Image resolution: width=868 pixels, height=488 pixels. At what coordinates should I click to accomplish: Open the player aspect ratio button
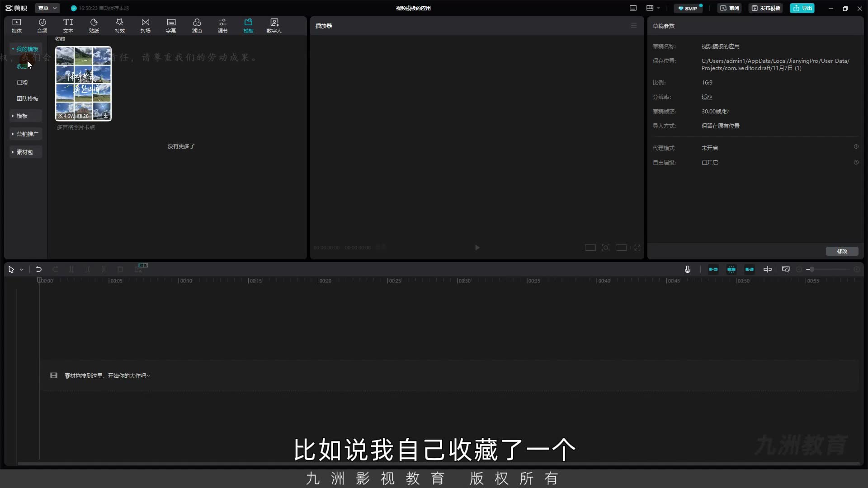pos(621,248)
